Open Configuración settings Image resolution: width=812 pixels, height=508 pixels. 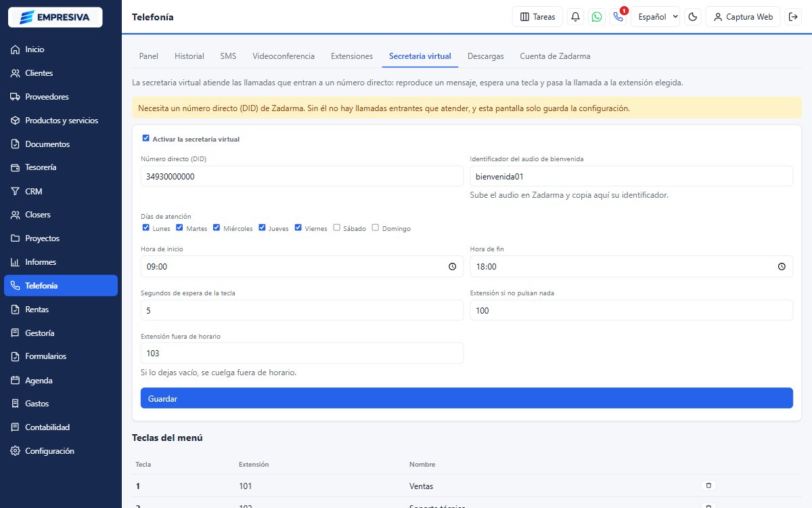pyautogui.click(x=61, y=451)
